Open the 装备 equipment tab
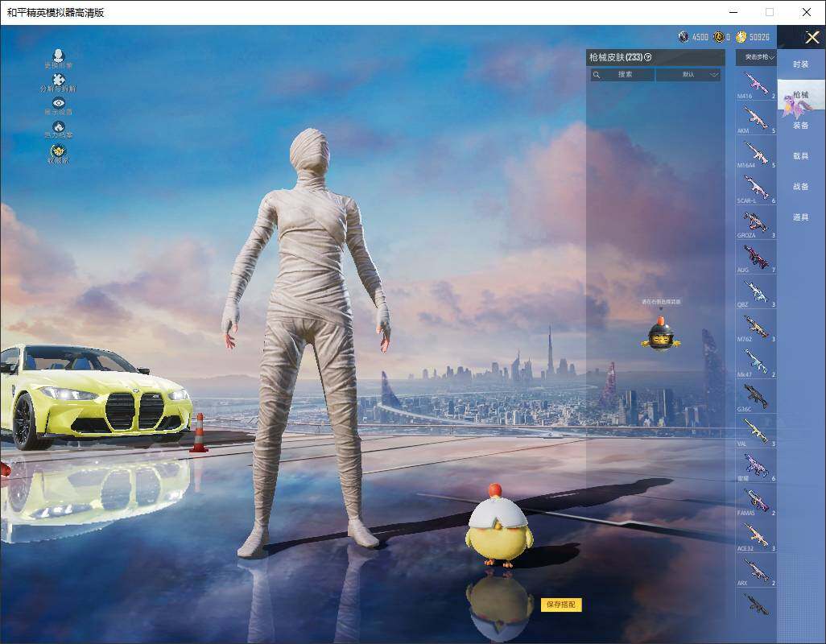Screen dimensions: 826x644 click(801, 126)
